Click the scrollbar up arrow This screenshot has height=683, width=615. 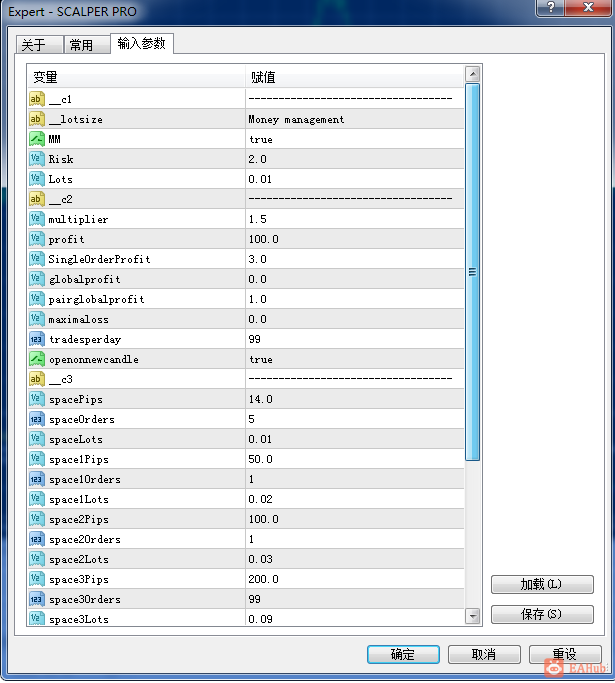pyautogui.click(x=473, y=74)
